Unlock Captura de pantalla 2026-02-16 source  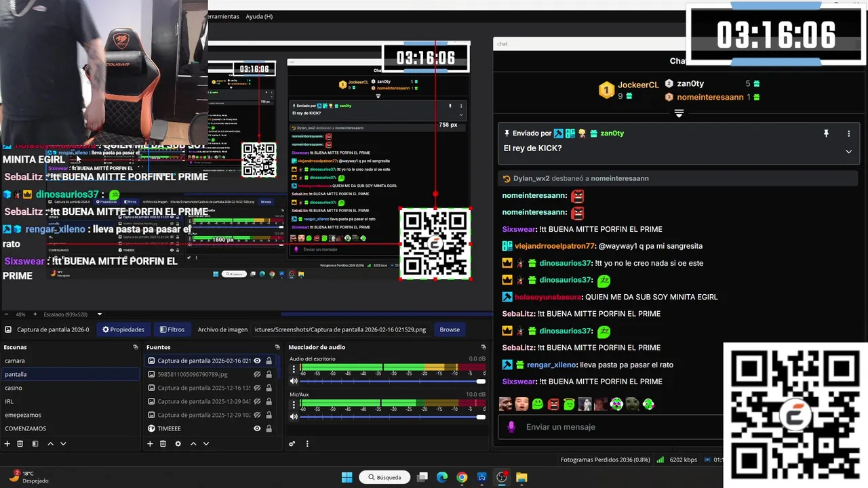[269, 361]
